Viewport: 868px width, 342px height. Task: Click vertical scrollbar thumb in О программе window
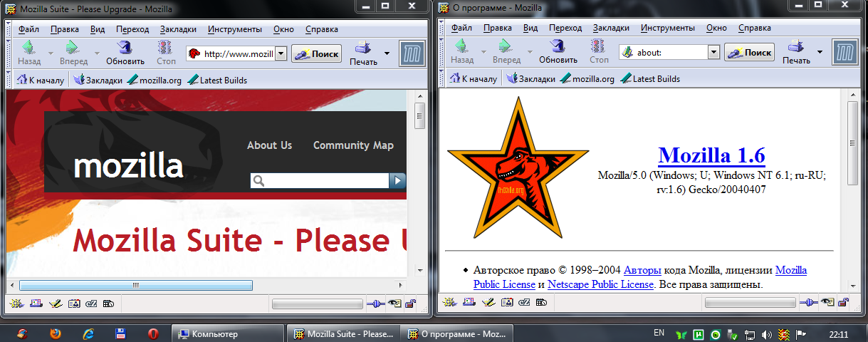853,142
